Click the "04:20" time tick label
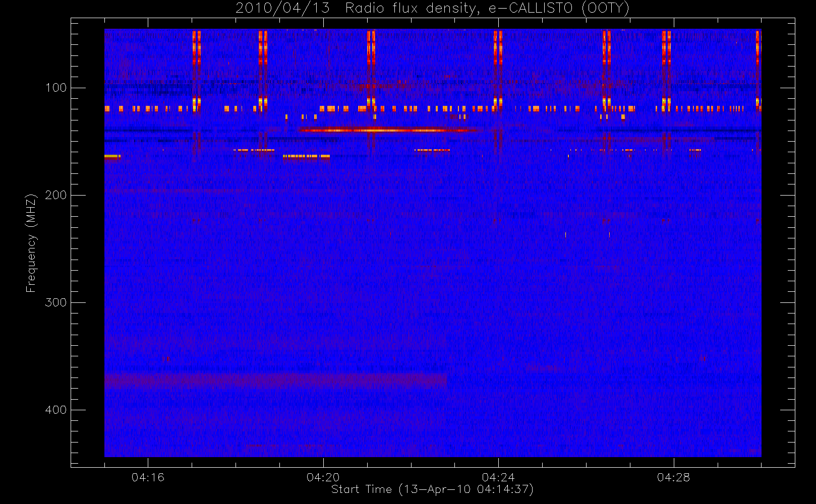This screenshot has height=504, width=816. click(x=323, y=477)
